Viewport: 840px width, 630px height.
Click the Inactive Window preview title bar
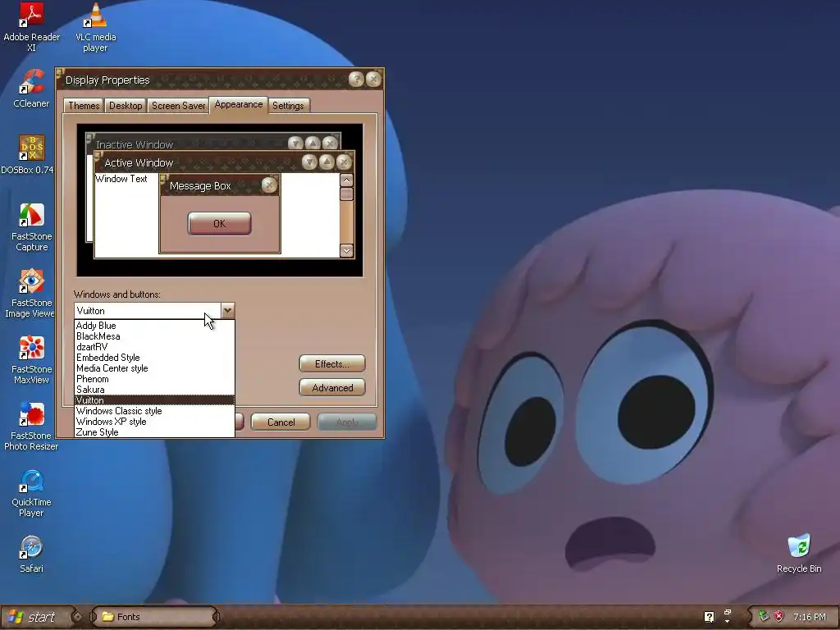point(213,143)
